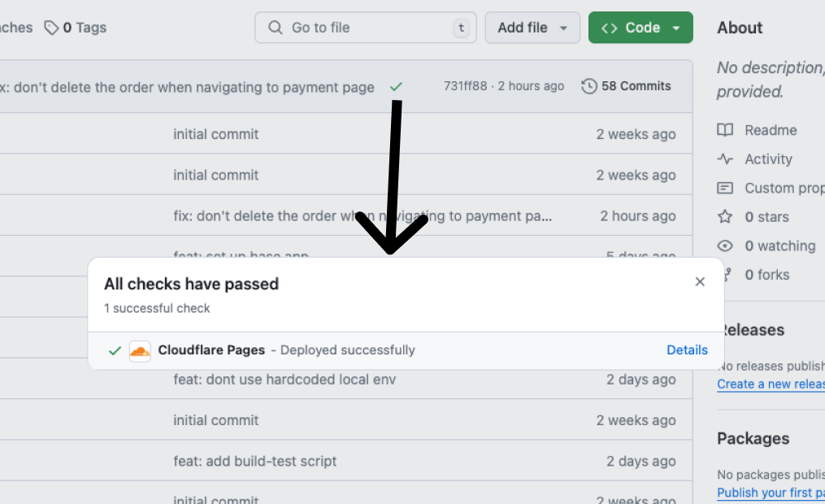Click Create a new release link

click(x=771, y=384)
